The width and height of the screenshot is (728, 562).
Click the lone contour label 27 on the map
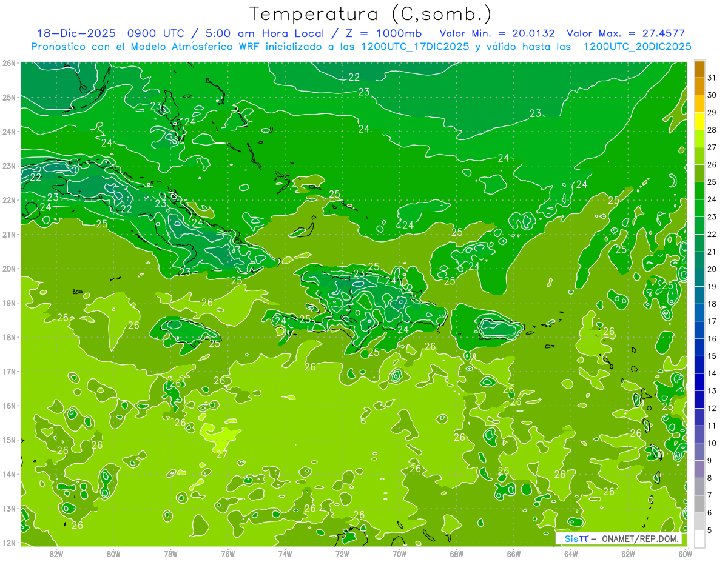point(222,455)
